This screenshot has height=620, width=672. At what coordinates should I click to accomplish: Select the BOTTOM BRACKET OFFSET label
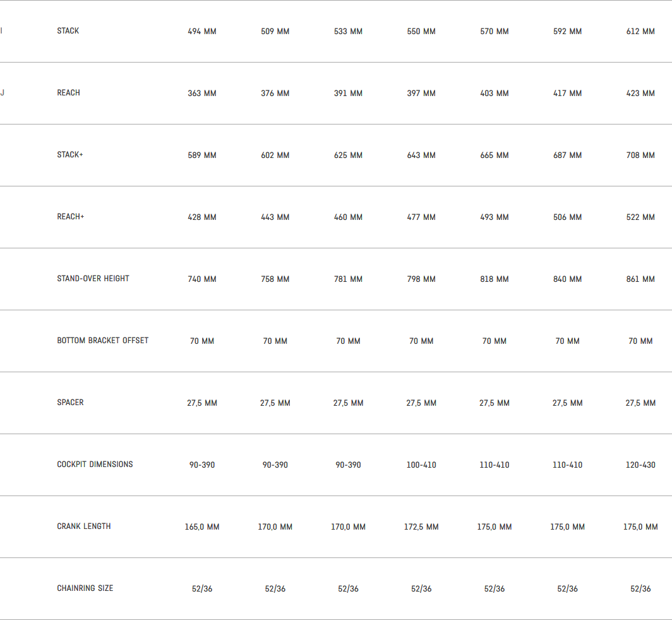coord(103,341)
